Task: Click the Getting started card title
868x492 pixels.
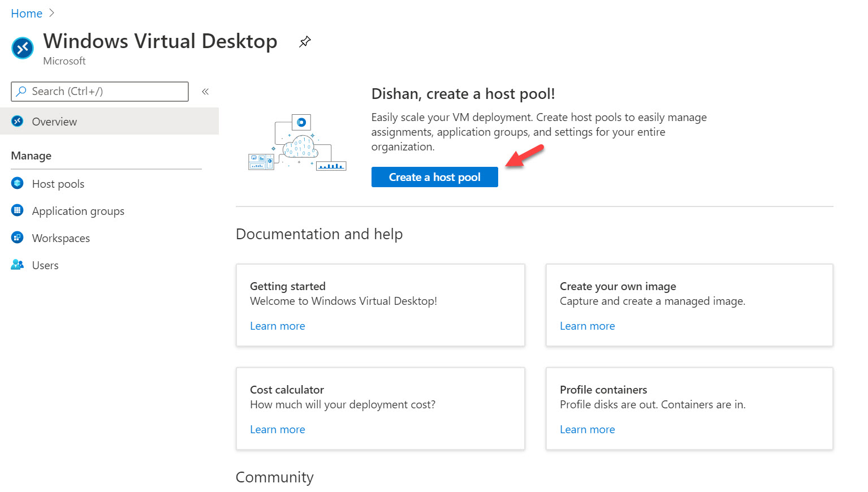Action: (288, 286)
